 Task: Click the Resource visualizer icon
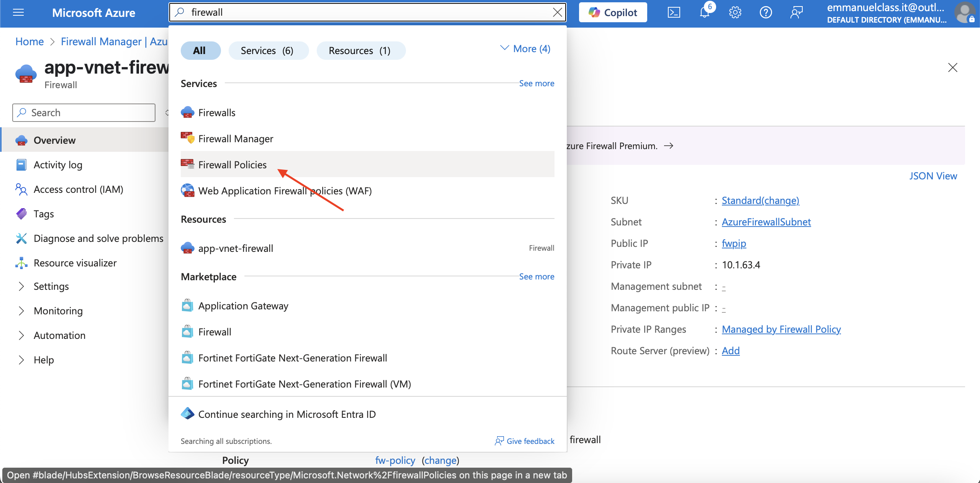[21, 263]
